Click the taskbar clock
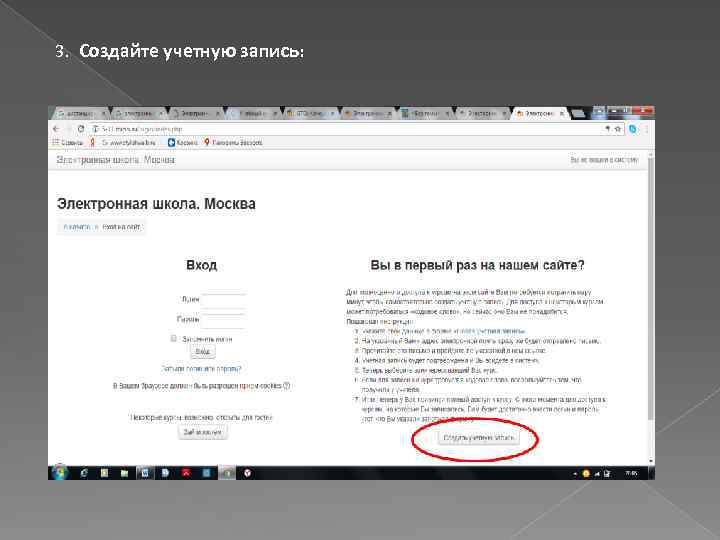Screen dimensions: 720x540 pyautogui.click(x=631, y=473)
